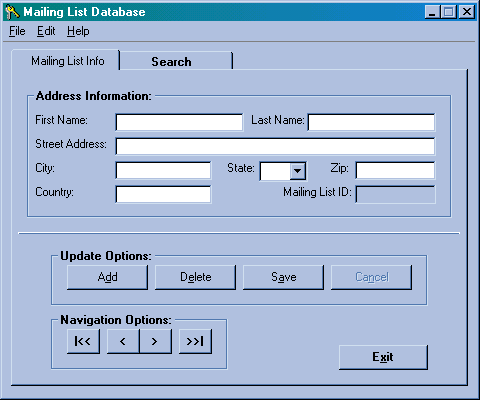Image resolution: width=480 pixels, height=400 pixels.
Task: Select the Mailing List Info tab
Action: tap(66, 61)
